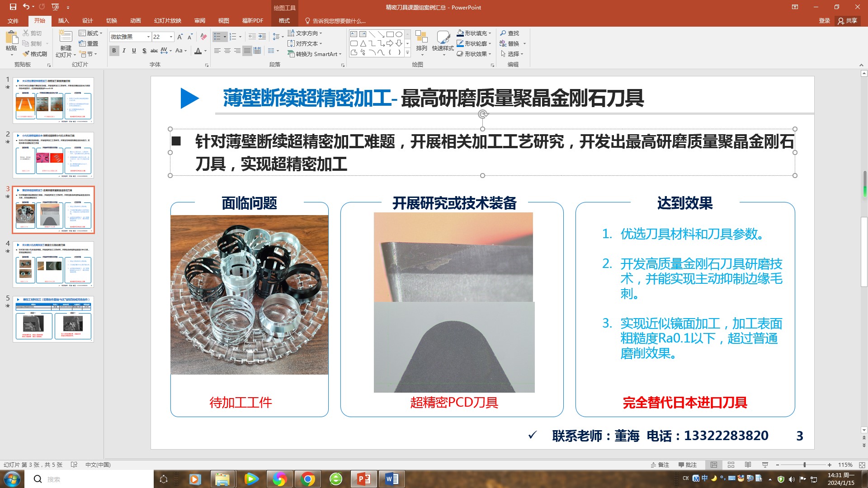Click the increase indent icon
Screen dimensions: 868x488
click(x=262, y=37)
